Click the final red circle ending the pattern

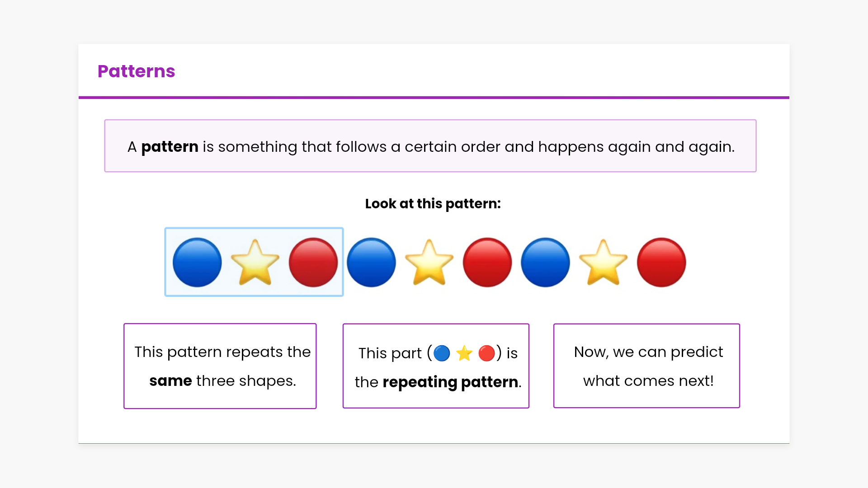[x=661, y=263]
